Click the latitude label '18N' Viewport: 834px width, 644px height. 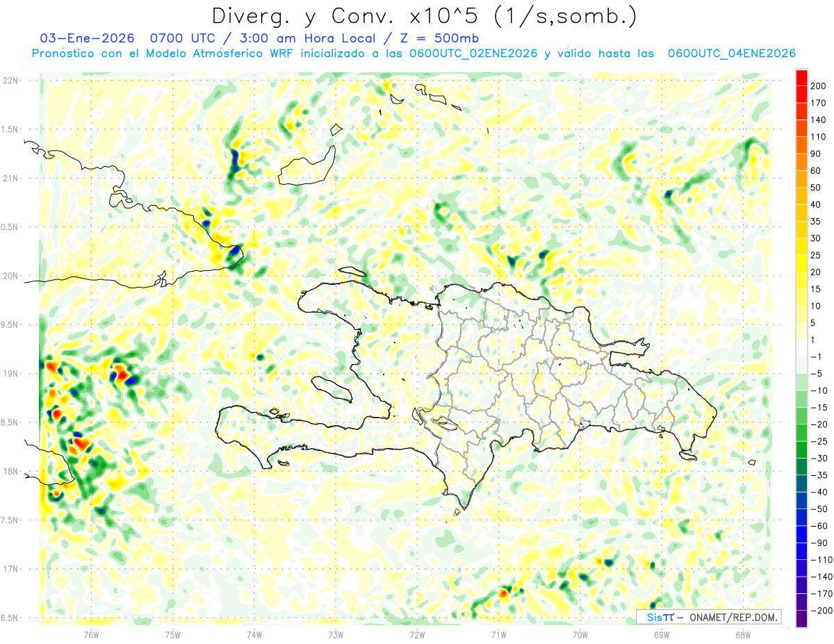click(x=10, y=471)
